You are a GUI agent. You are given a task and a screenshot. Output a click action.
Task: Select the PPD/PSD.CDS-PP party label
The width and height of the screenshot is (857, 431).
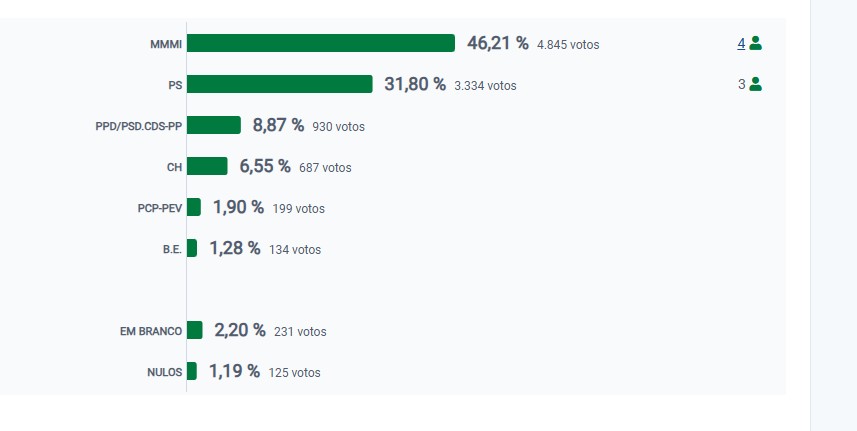pos(138,126)
